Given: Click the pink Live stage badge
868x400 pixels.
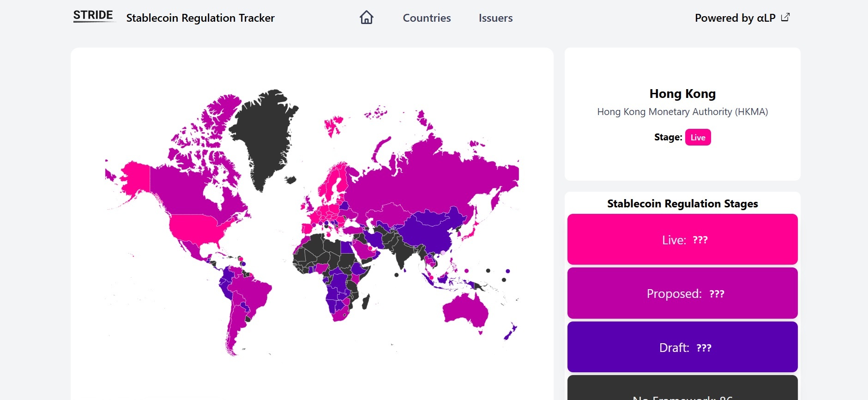Looking at the screenshot, I should point(698,137).
